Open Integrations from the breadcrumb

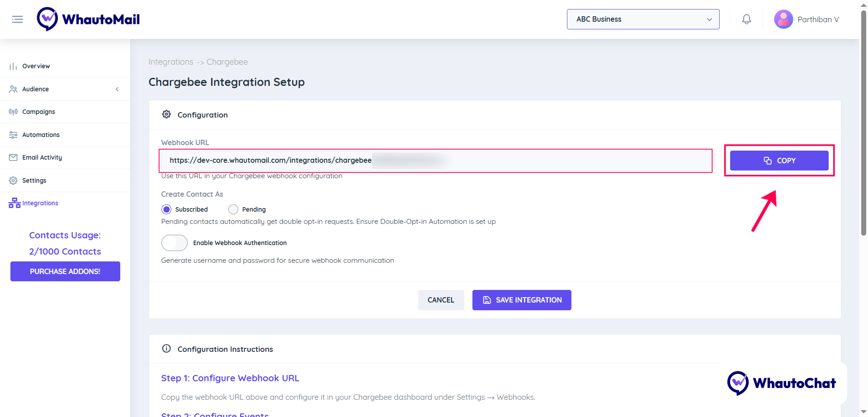(170, 62)
